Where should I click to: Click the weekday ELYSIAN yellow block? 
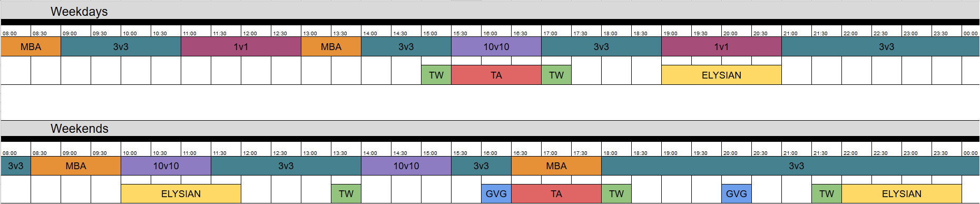[x=721, y=75]
